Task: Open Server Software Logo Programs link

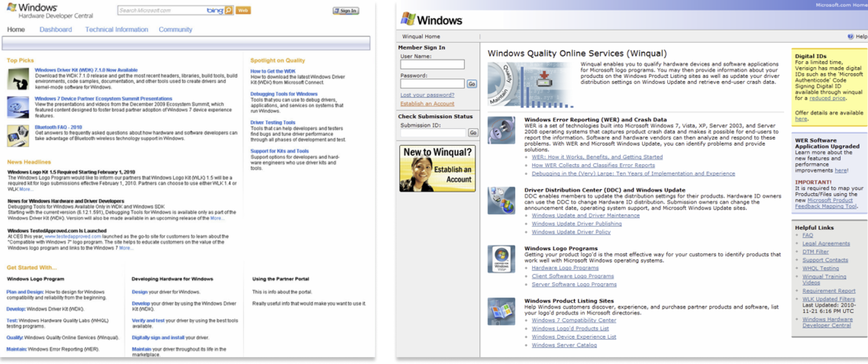Action: (x=574, y=284)
